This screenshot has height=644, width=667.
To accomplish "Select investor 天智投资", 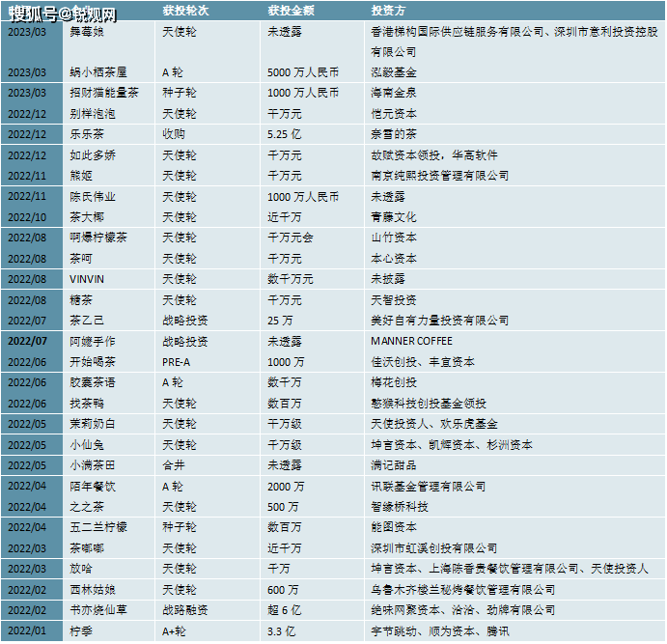I will (394, 300).
